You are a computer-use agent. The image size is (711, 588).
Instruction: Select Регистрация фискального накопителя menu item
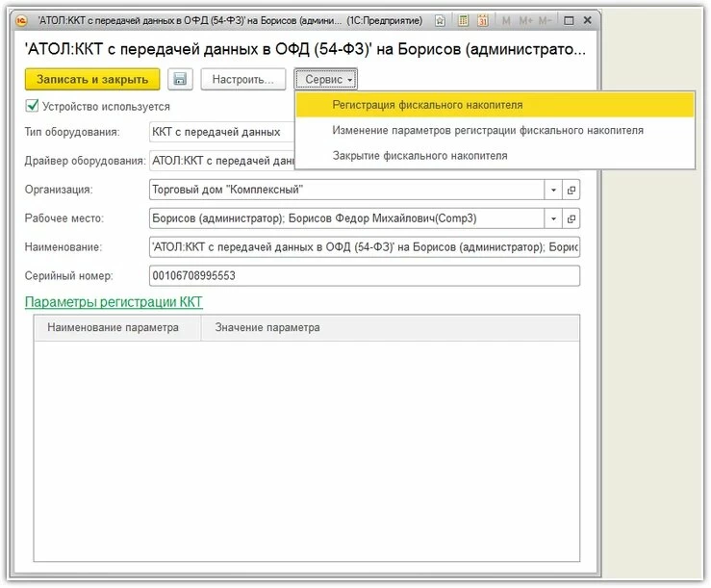click(x=427, y=105)
